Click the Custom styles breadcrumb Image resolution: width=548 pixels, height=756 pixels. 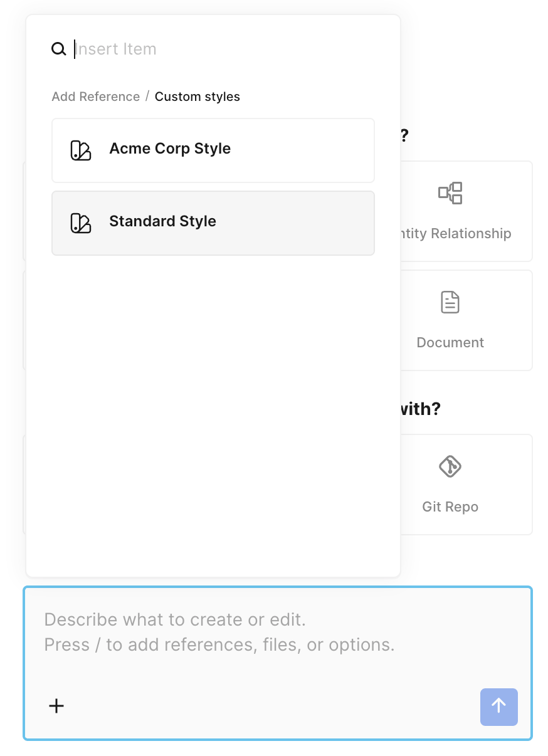click(x=198, y=97)
